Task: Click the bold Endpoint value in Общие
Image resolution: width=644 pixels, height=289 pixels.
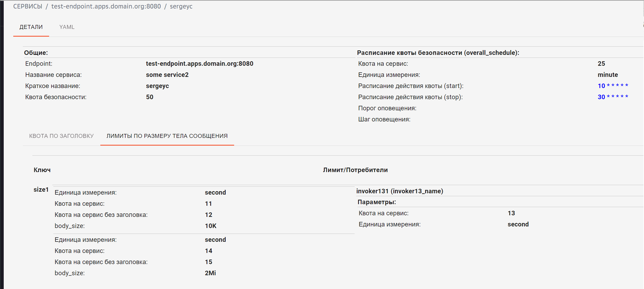Action: click(199, 64)
